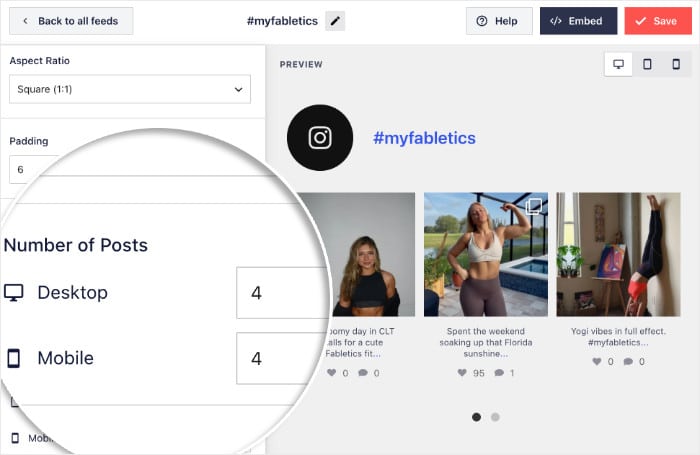The height and width of the screenshot is (455, 700).
Task: Click heart icon under the 95 likes post
Action: [462, 372]
